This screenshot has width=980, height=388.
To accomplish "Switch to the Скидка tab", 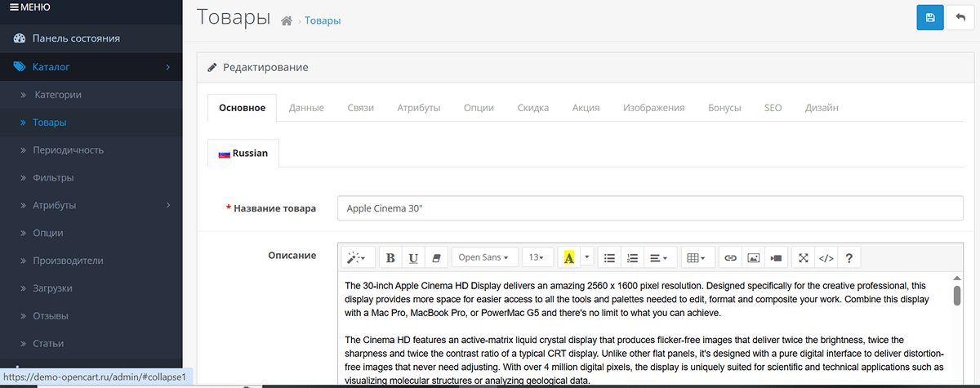I will pyautogui.click(x=533, y=108).
